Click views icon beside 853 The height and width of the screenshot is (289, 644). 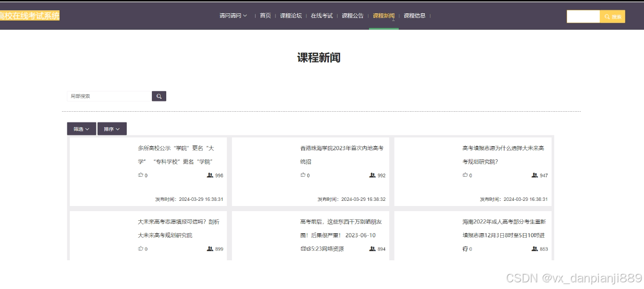pos(535,249)
